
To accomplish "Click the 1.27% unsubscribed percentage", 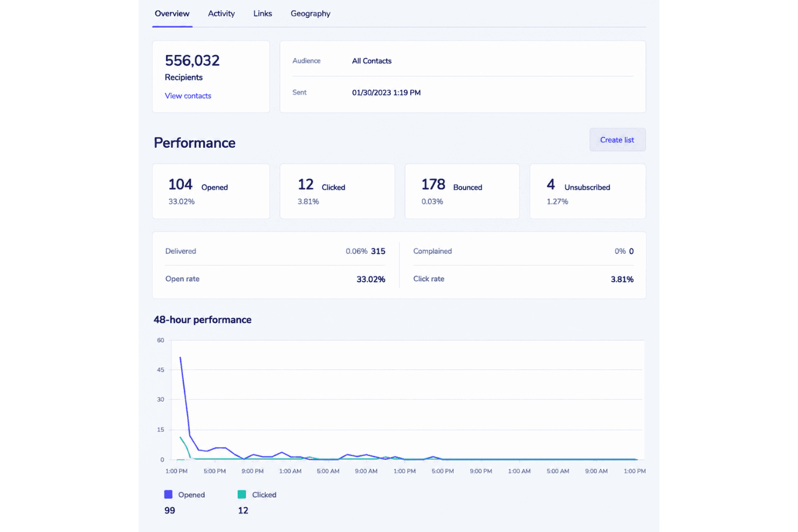I will (x=558, y=202).
